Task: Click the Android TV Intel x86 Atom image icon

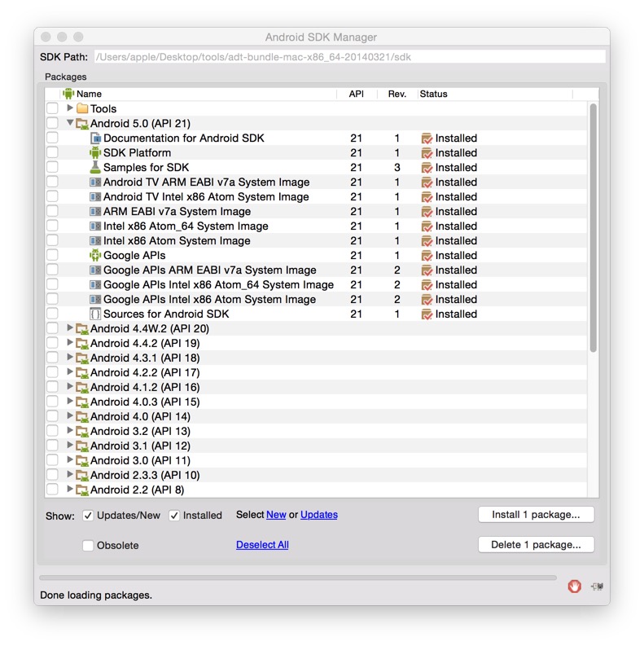Action: 95,196
